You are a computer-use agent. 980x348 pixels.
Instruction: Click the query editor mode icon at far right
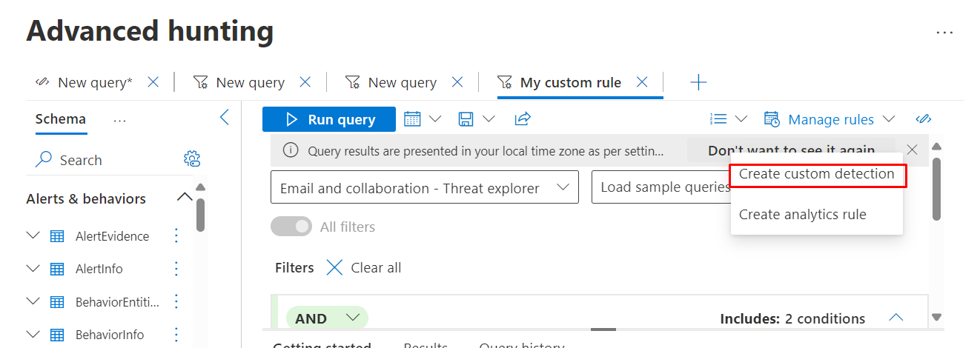pos(923,119)
